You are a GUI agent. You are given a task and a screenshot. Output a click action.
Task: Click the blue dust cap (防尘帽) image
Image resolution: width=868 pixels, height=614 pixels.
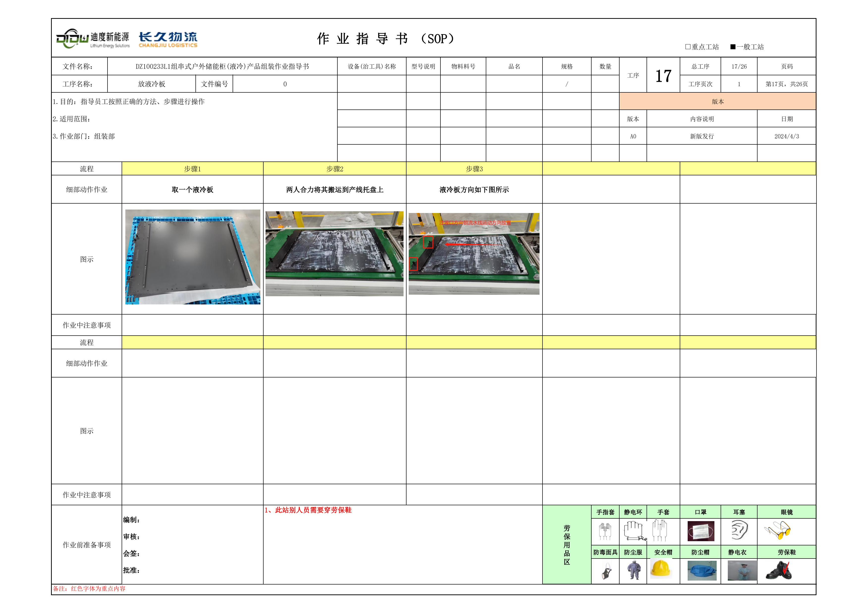pyautogui.click(x=702, y=571)
